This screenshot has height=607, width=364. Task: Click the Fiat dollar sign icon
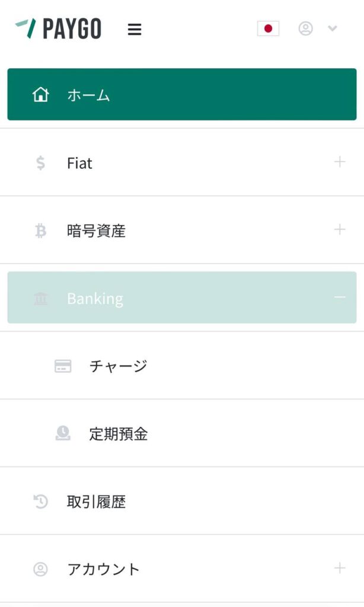point(40,163)
